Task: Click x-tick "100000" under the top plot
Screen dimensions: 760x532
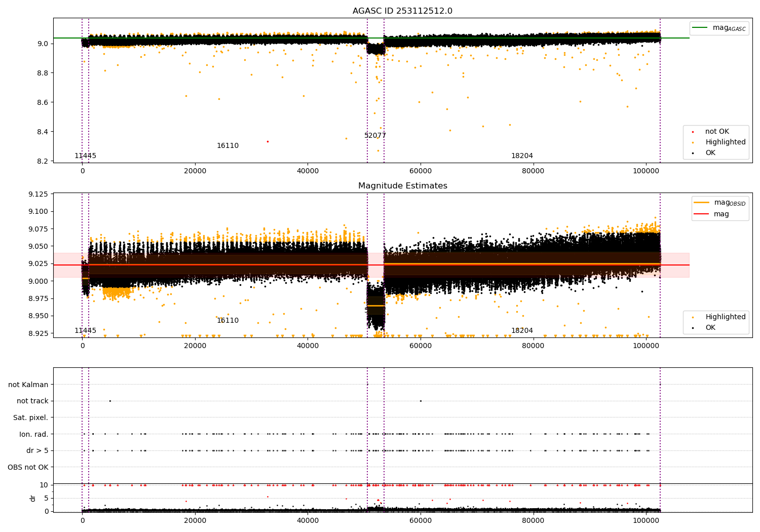Action: (646, 171)
